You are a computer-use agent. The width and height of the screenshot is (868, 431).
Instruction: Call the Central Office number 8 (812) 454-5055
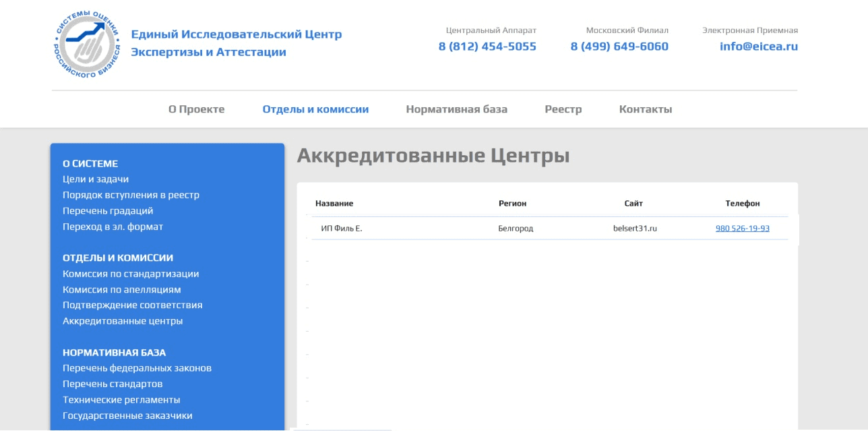tap(487, 47)
